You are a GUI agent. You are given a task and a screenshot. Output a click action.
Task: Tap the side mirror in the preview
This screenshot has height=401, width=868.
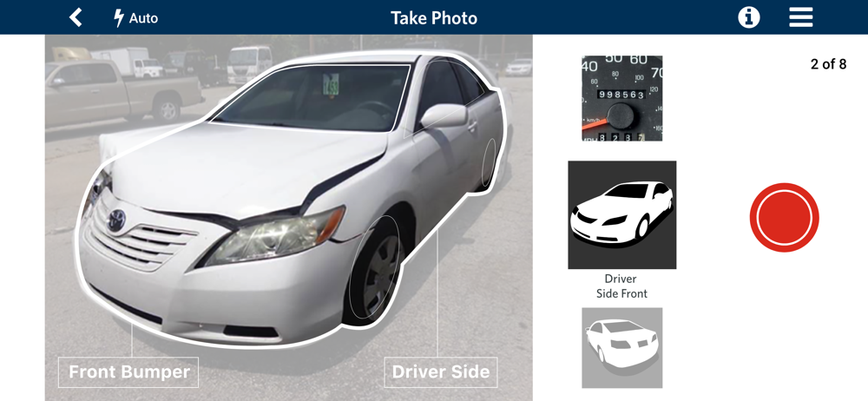(x=444, y=116)
